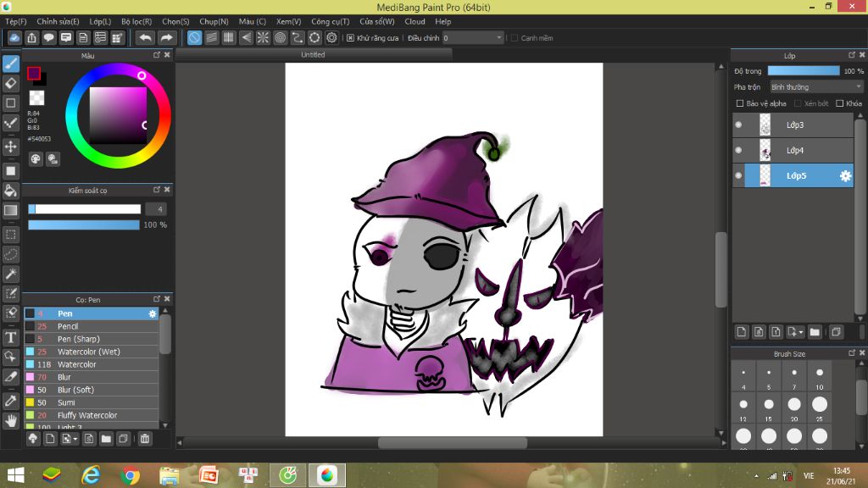Open snap settings gear in the toolbar
Viewport: 868px width, 488px height.
coord(331,37)
